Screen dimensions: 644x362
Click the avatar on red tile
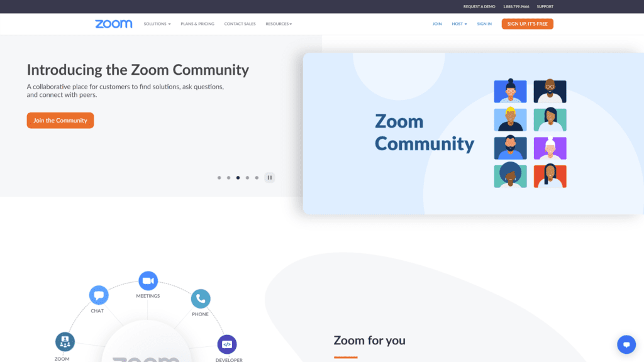tap(550, 176)
